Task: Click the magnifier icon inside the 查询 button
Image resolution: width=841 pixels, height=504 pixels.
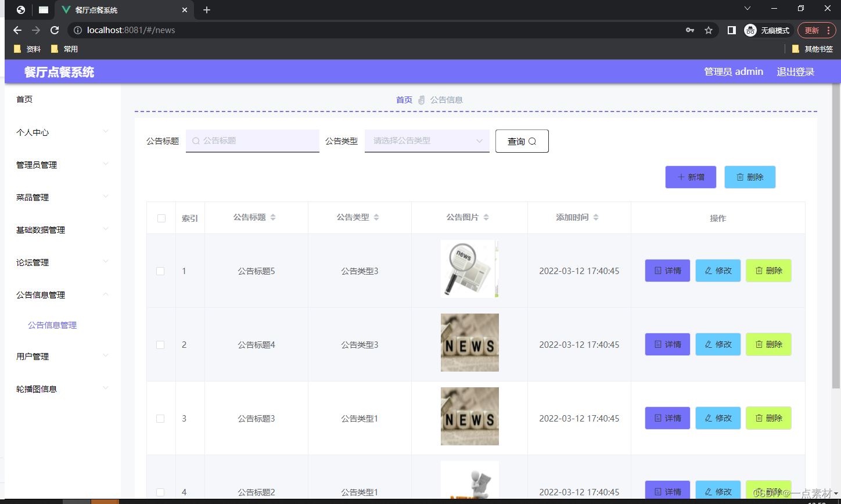Action: point(531,141)
